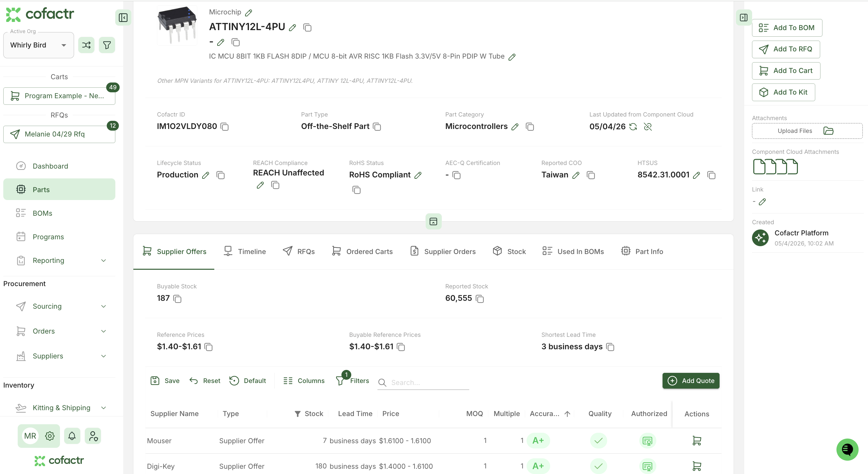Edit the Microchip manufacturer name
Image resolution: width=868 pixels, height=474 pixels.
pos(249,13)
